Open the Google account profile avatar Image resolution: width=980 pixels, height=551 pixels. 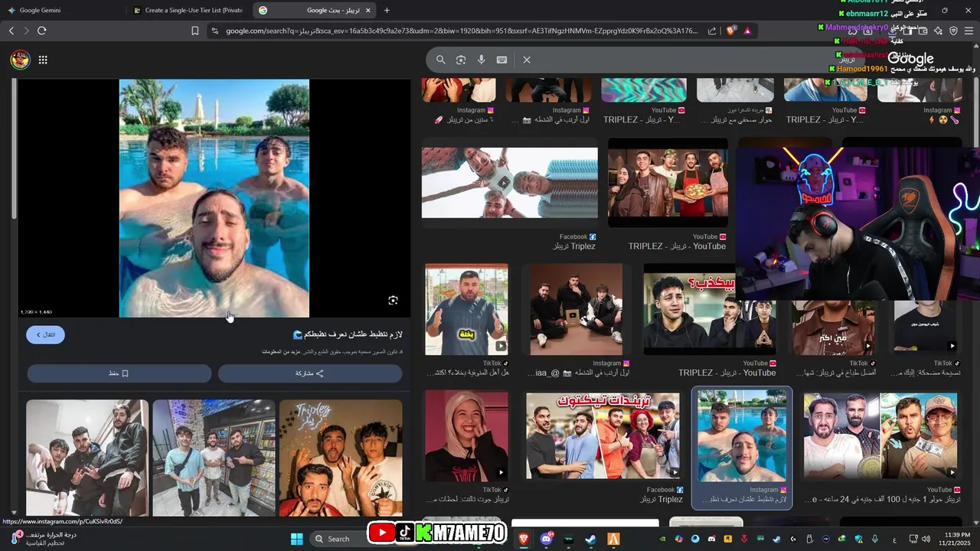20,60
